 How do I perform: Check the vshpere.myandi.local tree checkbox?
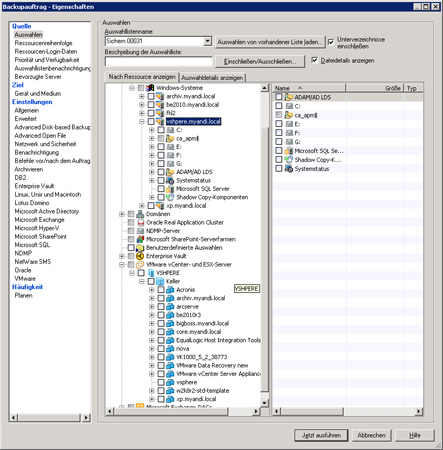(151, 122)
